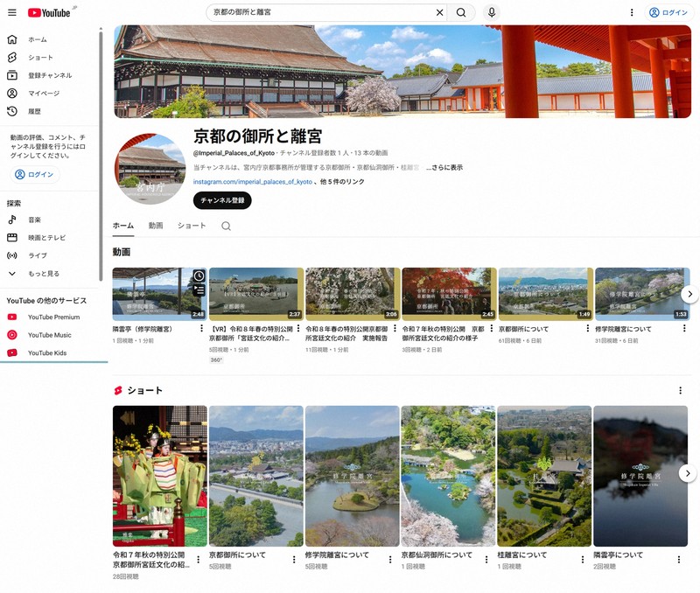Open YouTube Music from sidebar

tap(49, 335)
